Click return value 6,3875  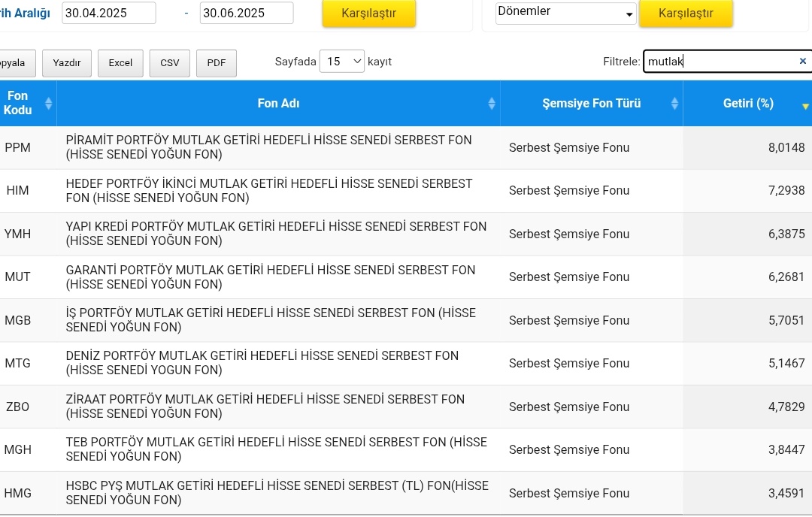[x=786, y=234]
